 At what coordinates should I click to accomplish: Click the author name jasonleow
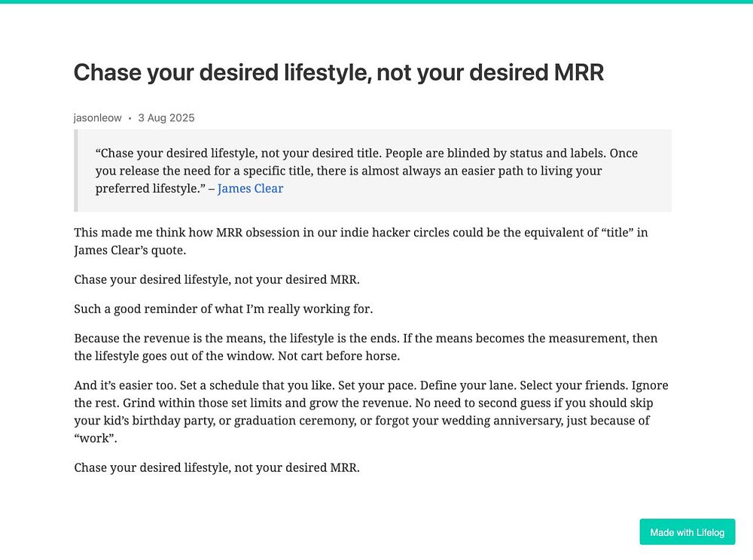point(97,117)
